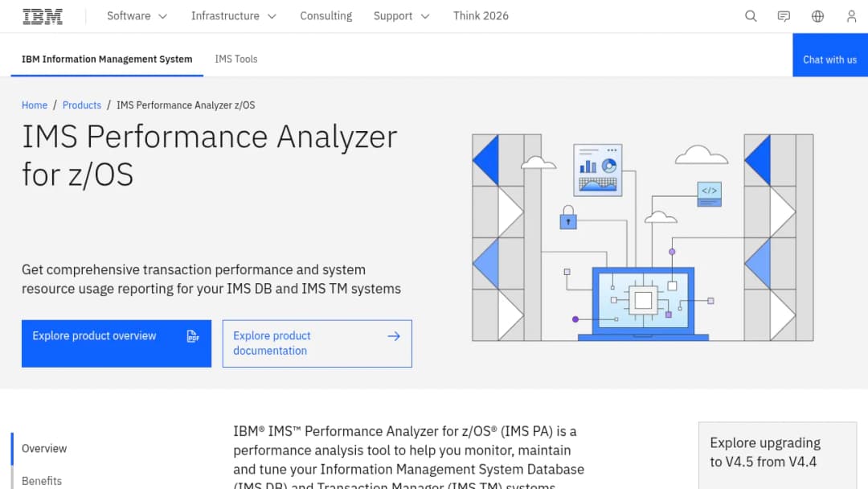Viewport: 868px width, 489px height.
Task: Click the tagline starting with Get comprehensive transaction performance
Action: pyautogui.click(x=211, y=279)
